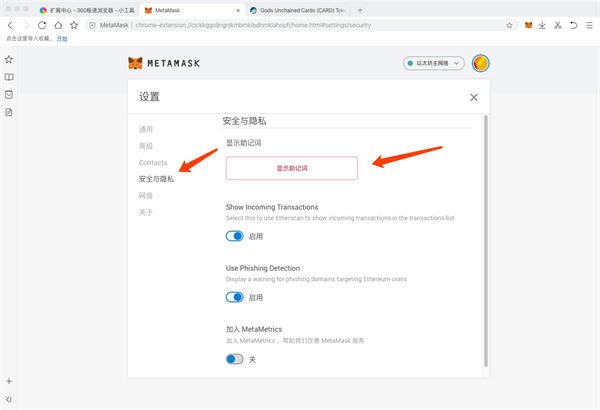The width and height of the screenshot is (600, 410).
Task: Reload the page with refresh icon
Action: pyautogui.click(x=42, y=25)
